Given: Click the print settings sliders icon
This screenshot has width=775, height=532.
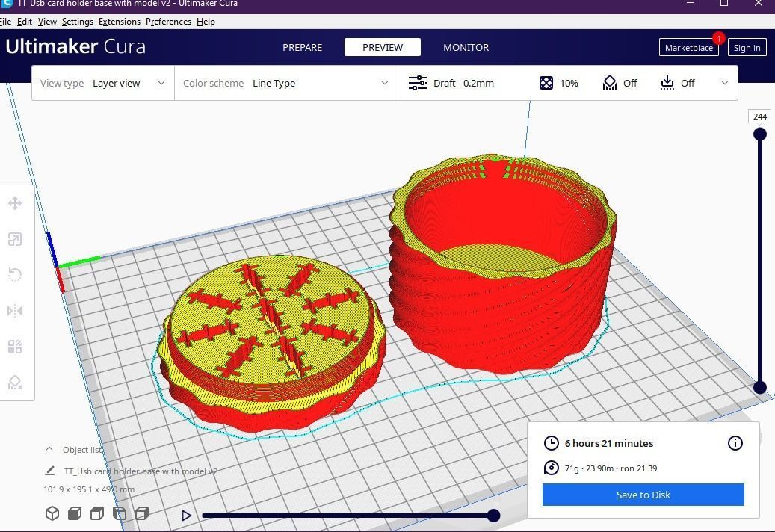Looking at the screenshot, I should point(418,83).
